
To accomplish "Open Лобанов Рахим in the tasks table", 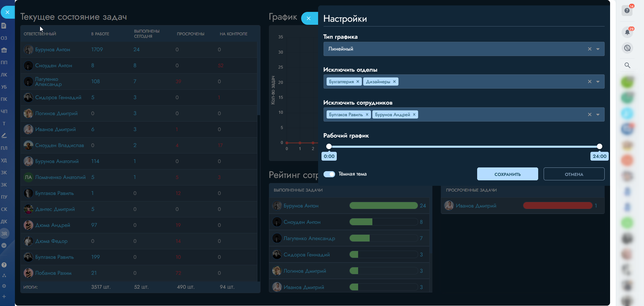I will pos(53,273).
